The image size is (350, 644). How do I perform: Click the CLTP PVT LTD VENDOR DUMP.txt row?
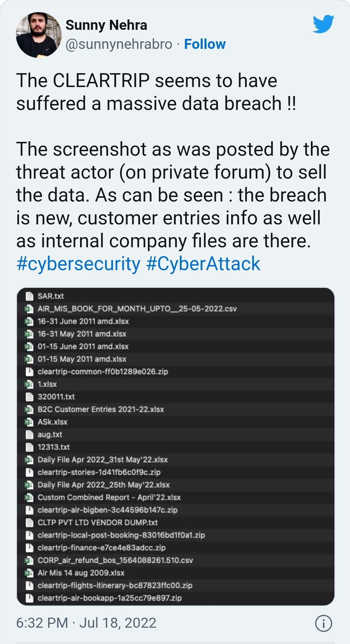click(x=98, y=523)
